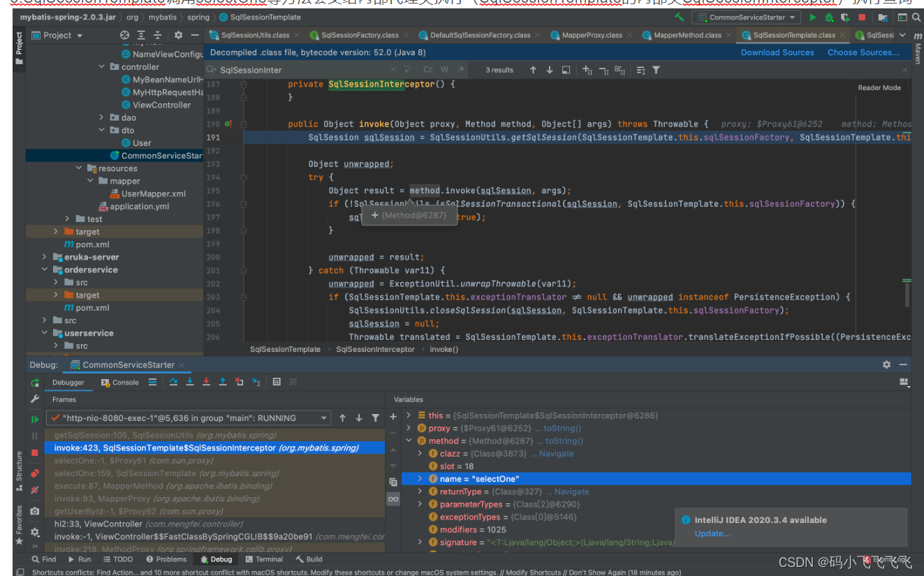
Task: Select next frame down arrow
Action: coord(359,418)
